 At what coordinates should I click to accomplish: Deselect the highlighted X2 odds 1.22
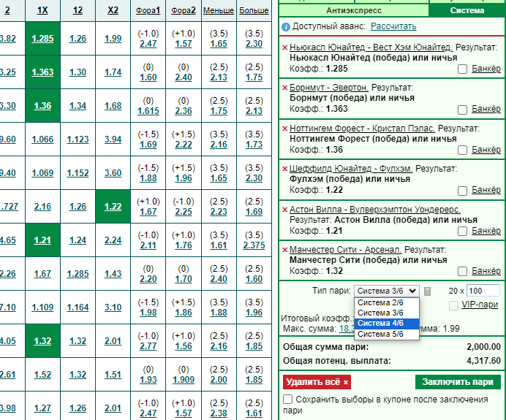[113, 206]
